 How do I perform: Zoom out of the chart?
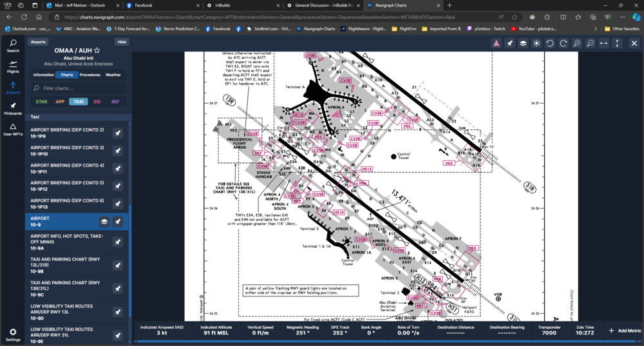(590, 43)
